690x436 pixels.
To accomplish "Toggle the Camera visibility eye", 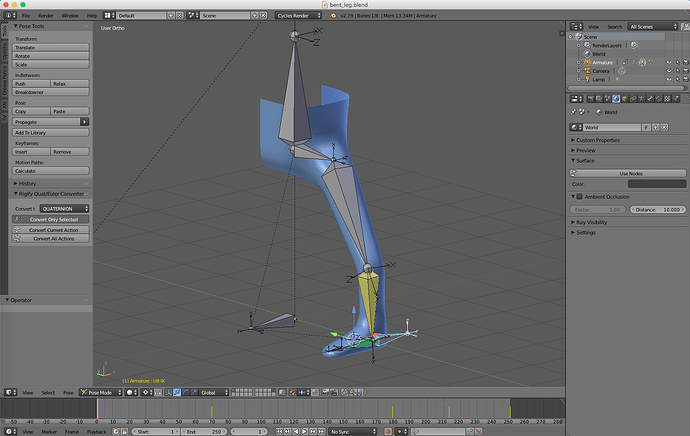I will pyautogui.click(x=669, y=71).
